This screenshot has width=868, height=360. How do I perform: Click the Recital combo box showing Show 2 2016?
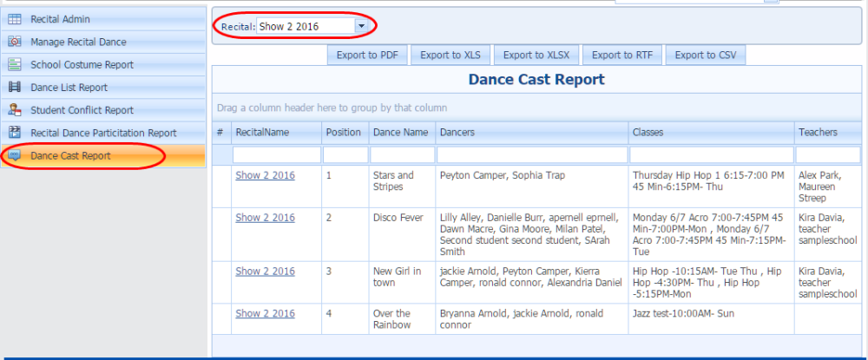[312, 26]
